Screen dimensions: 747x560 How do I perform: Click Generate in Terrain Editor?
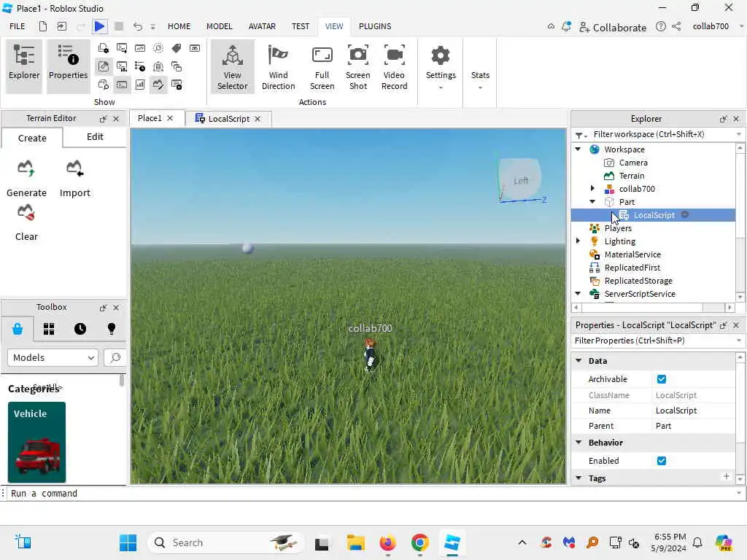(26, 179)
